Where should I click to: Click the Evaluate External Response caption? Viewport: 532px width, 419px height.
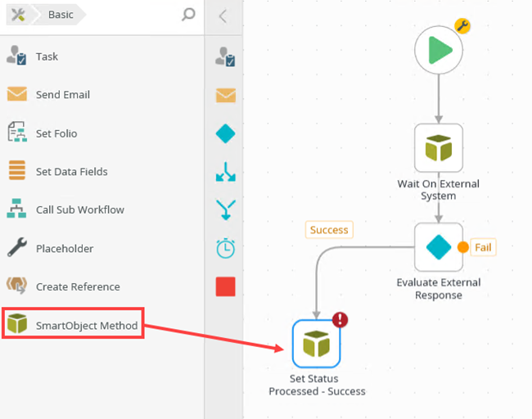tap(439, 289)
